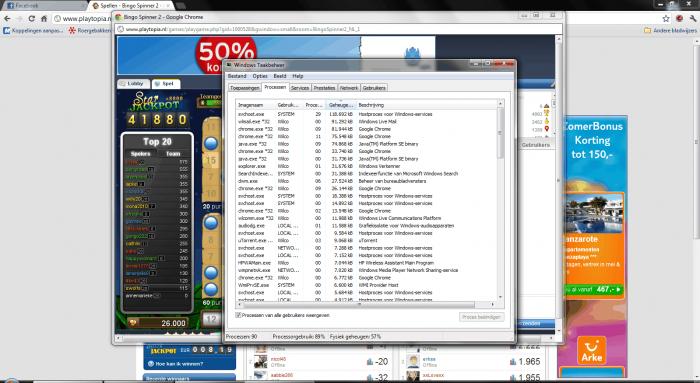Click the main Chrome address bar
700x383 pixels.
click(x=83, y=19)
